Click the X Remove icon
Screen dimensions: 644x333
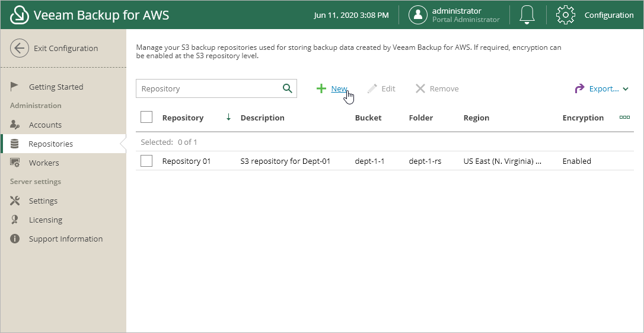pos(420,88)
